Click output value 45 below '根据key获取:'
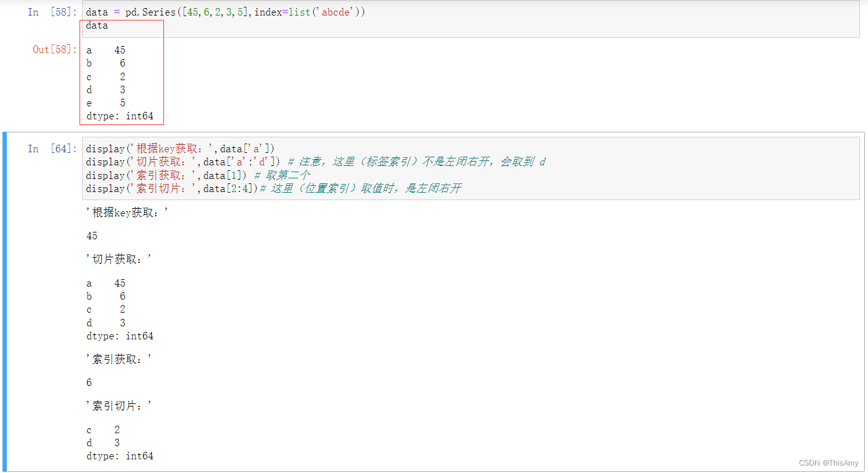 point(92,236)
